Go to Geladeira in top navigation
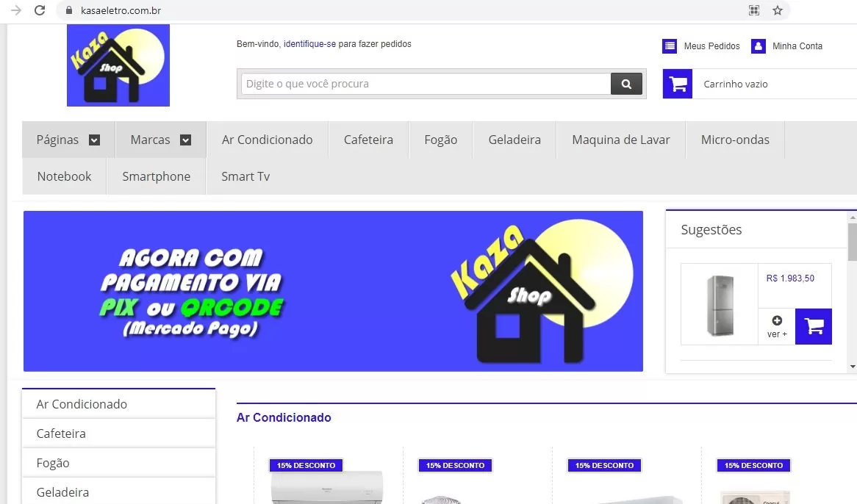The image size is (857, 504). [x=514, y=140]
